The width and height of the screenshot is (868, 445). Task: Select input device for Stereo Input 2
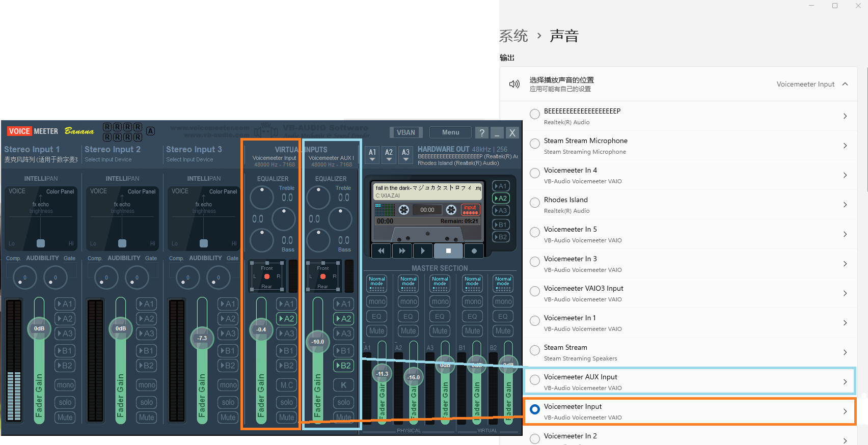tap(108, 159)
